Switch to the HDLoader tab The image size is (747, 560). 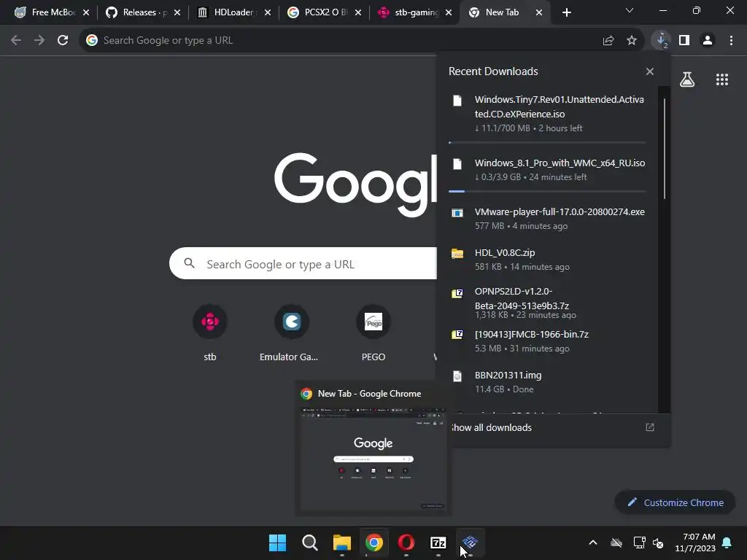(x=234, y=12)
